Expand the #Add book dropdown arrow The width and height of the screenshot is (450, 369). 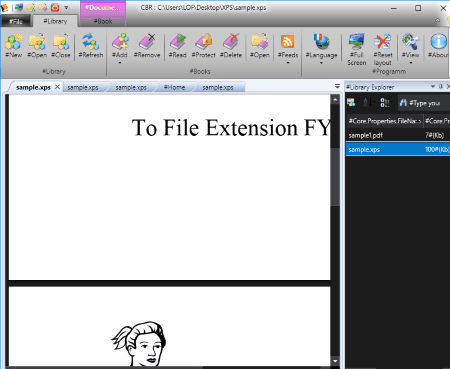(x=120, y=63)
